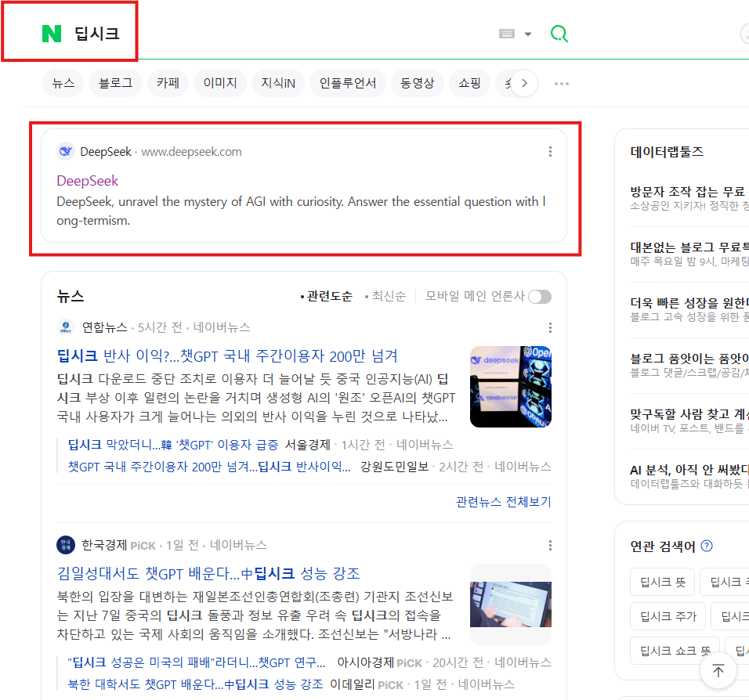Click the green search magnifier icon
Viewport: 749px width, 700px height.
559,34
